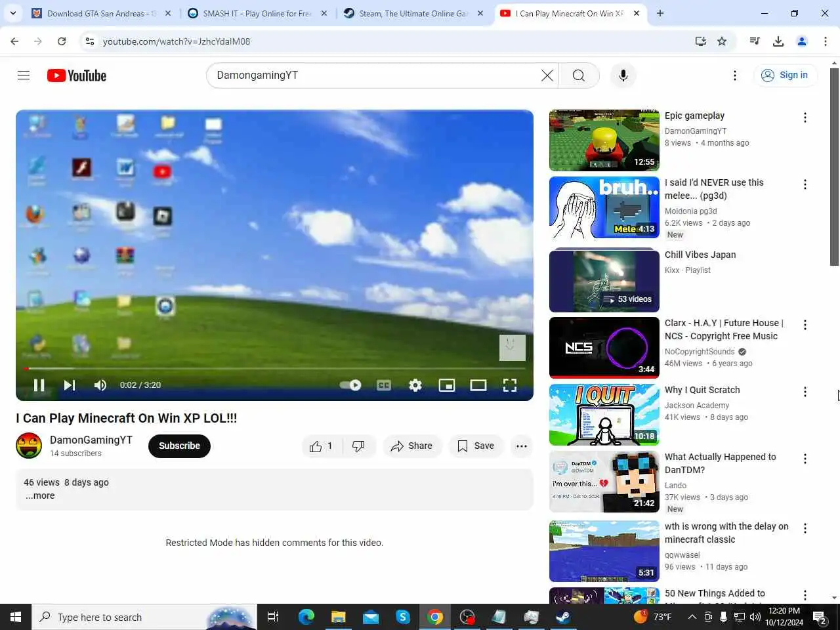Reload the current page
The image size is (840, 630).
tap(62, 41)
